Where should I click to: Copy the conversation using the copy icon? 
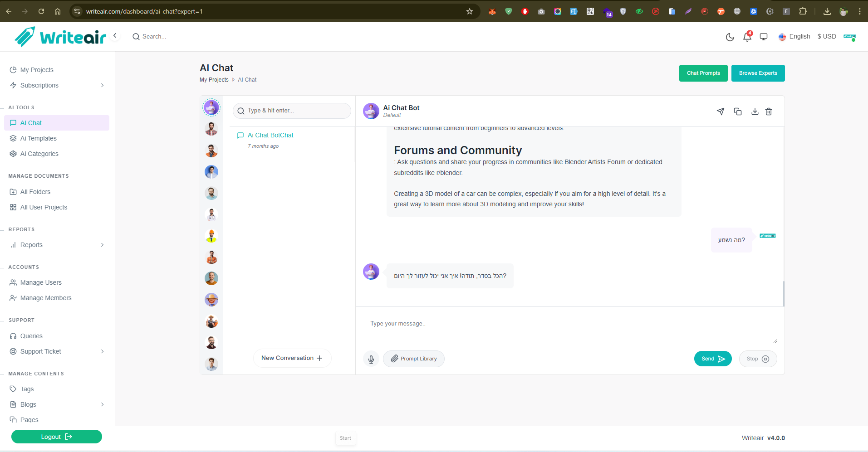coord(737,112)
